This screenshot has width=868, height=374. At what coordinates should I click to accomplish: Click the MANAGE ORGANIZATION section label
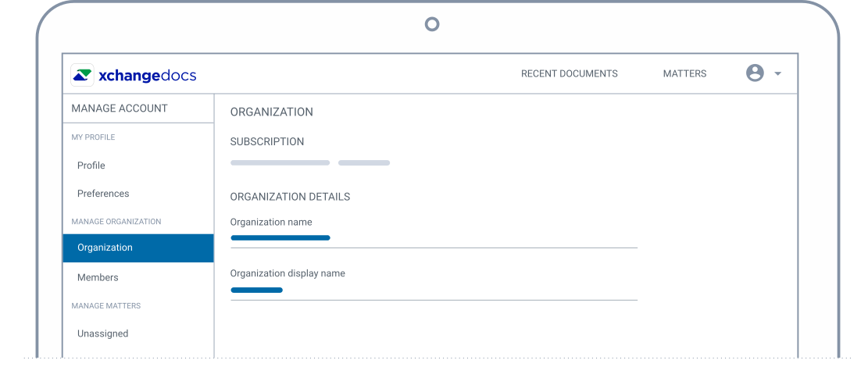click(116, 221)
